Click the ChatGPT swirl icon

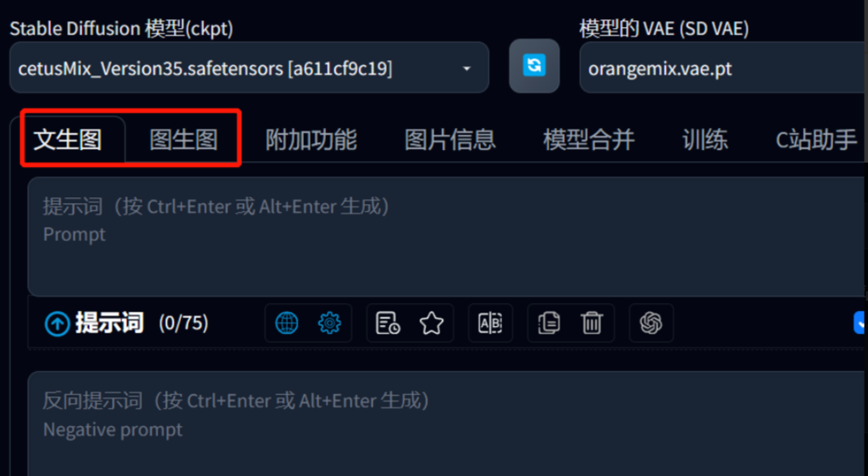click(651, 324)
